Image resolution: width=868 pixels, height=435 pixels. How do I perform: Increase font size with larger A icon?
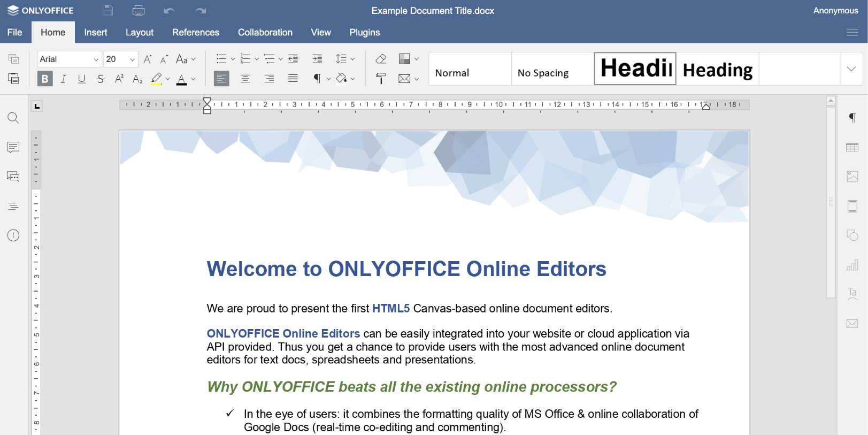(x=148, y=59)
